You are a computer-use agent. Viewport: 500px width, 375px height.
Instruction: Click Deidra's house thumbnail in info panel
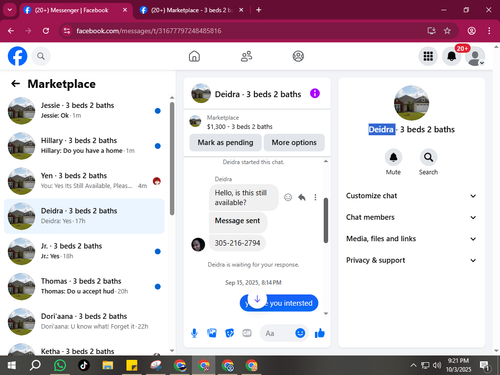tap(411, 103)
